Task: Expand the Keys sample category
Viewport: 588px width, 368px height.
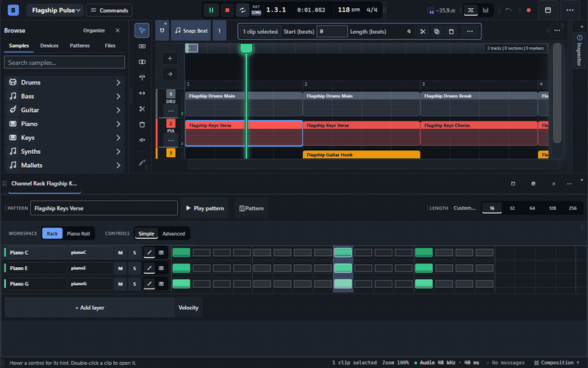Action: point(65,138)
